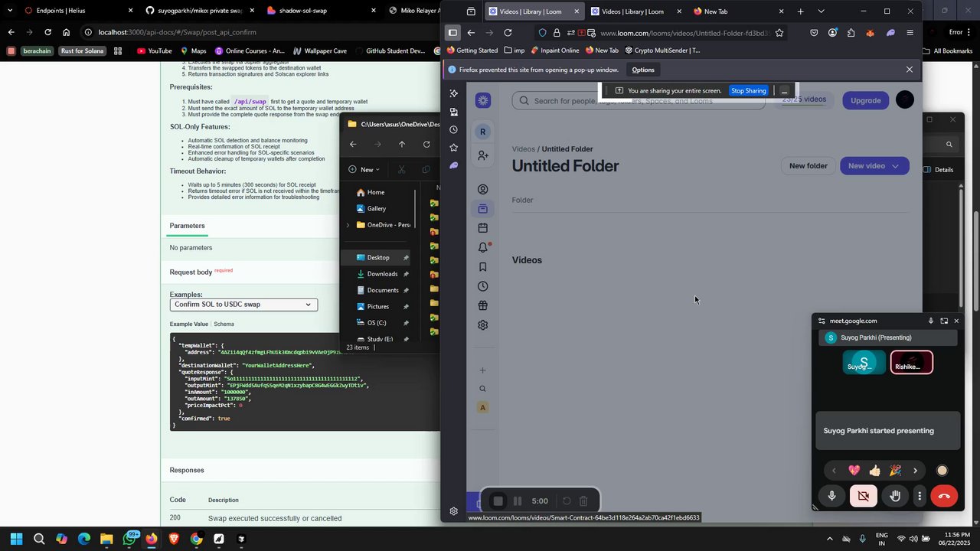This screenshot has height=551, width=980.
Task: Open a new Firefox tab with plus
Action: coord(800,11)
